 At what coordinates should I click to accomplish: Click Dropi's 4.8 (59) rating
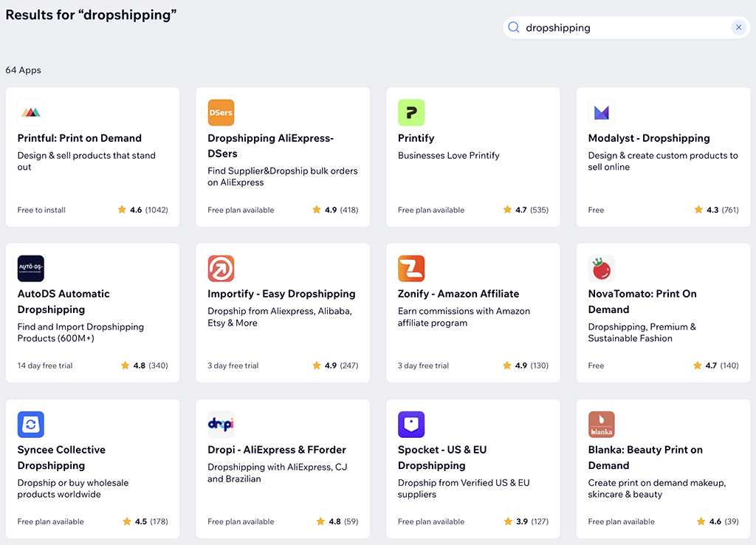337,521
